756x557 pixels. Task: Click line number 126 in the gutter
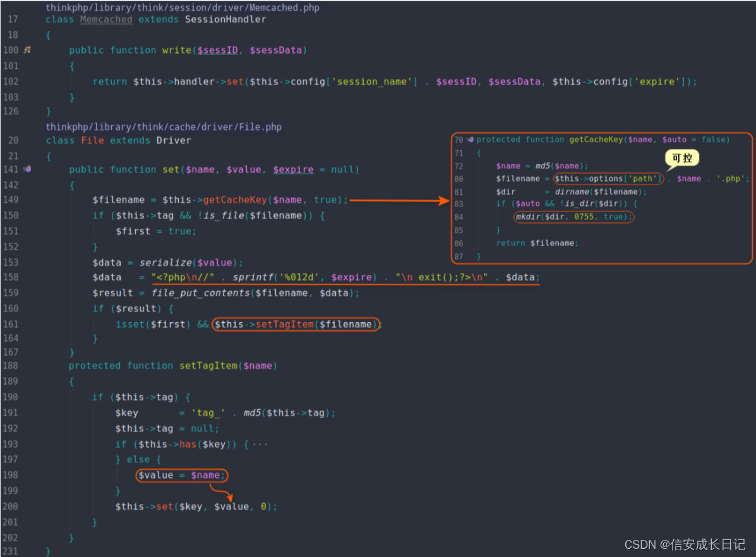coord(11,111)
